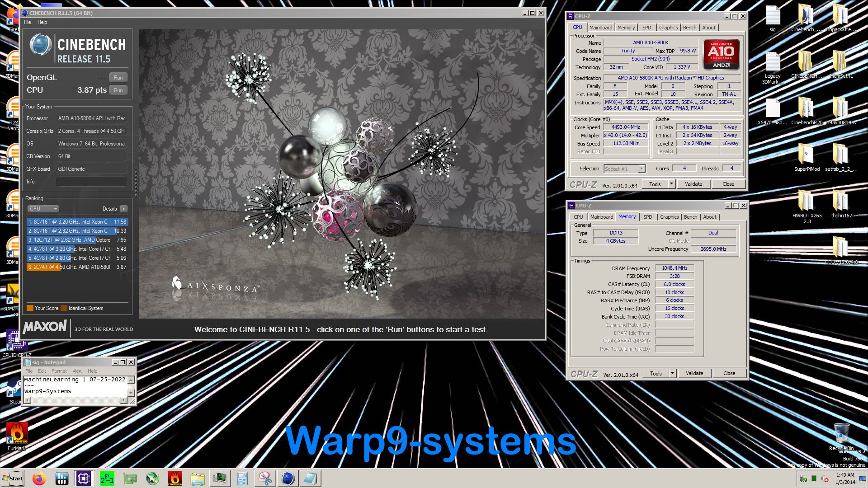Open Tools dropdown arrow in lower CPU-Z
Viewport: 868px width, 488px height.
pyautogui.click(x=672, y=373)
